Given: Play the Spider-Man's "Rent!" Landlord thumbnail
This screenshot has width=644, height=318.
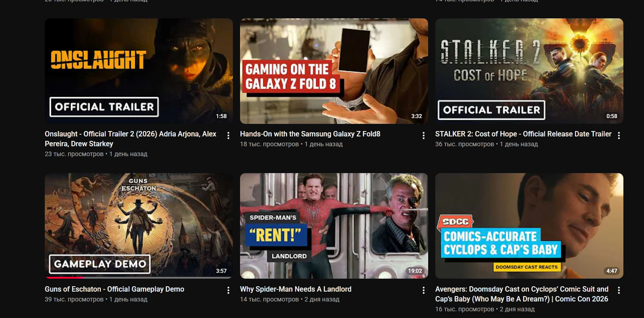Looking at the screenshot, I should coord(334,226).
